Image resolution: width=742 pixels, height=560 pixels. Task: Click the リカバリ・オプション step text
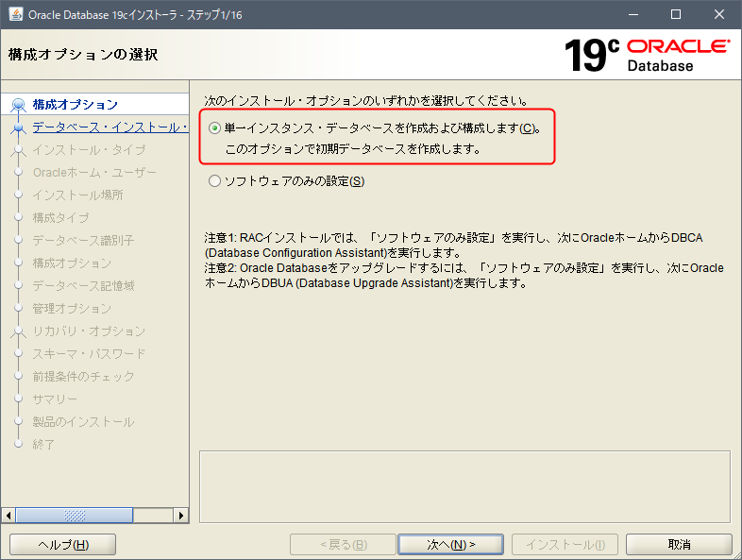89,331
